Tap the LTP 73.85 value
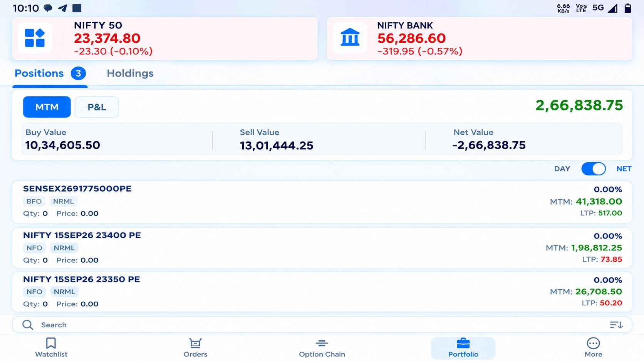 611,260
